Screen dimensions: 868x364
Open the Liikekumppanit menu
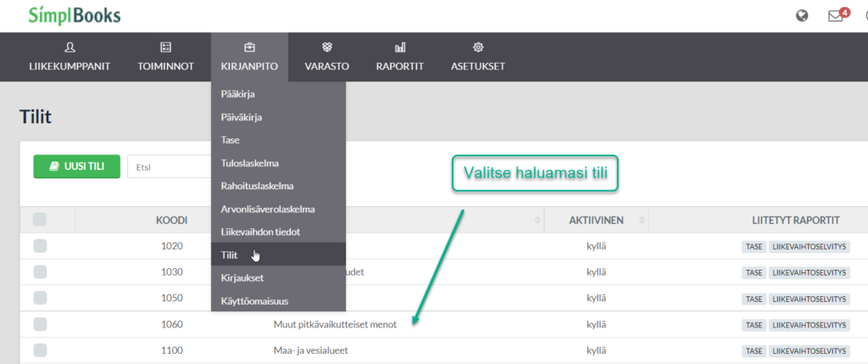[x=70, y=57]
